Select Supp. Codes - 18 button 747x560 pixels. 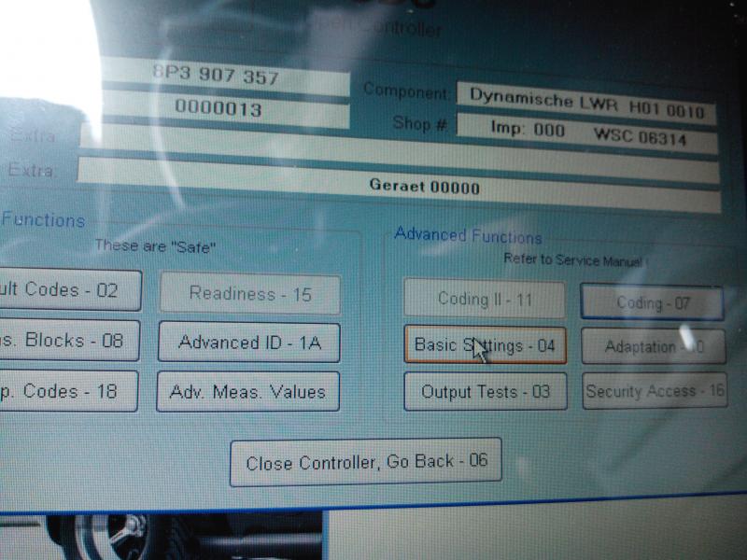click(x=68, y=391)
